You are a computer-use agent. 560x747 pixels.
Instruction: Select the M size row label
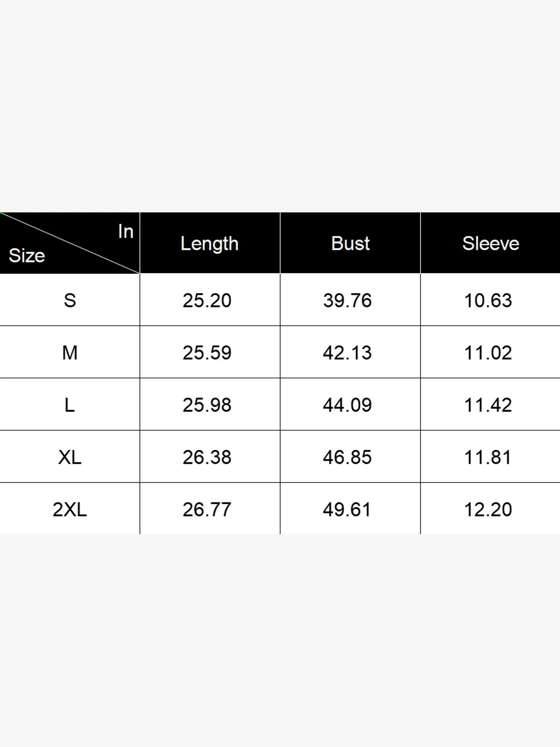70,353
